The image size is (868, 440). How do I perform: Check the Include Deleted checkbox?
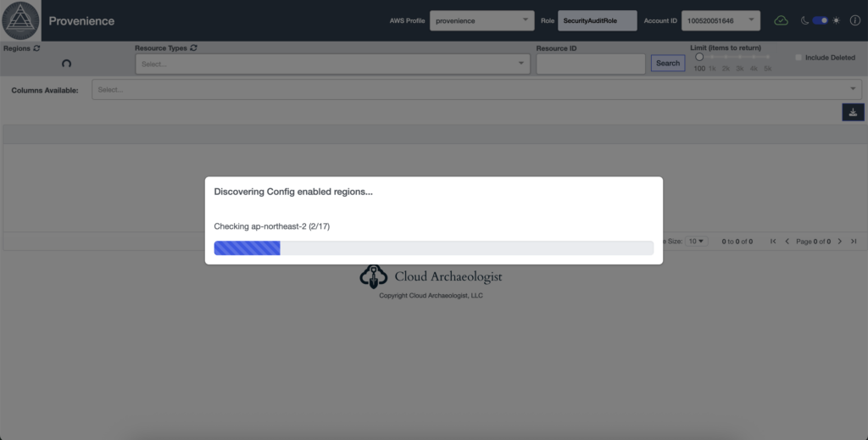[798, 58]
